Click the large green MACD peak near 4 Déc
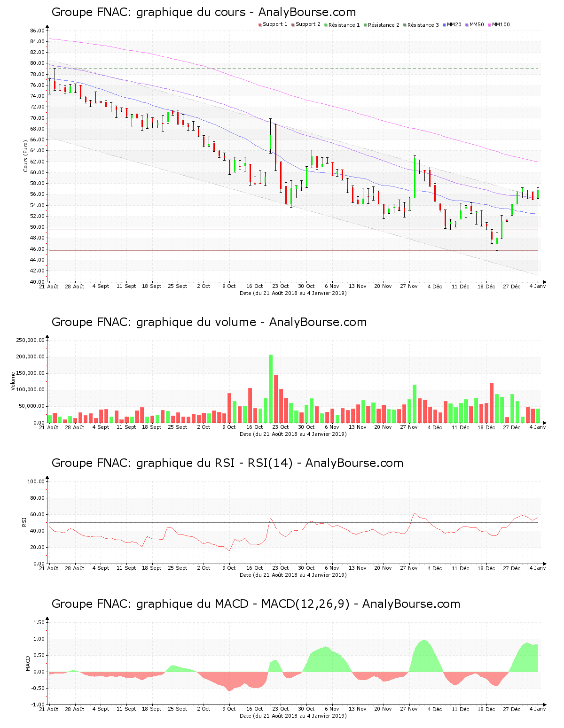Image resolution: width=564 pixels, height=728 pixels. pyautogui.click(x=425, y=658)
